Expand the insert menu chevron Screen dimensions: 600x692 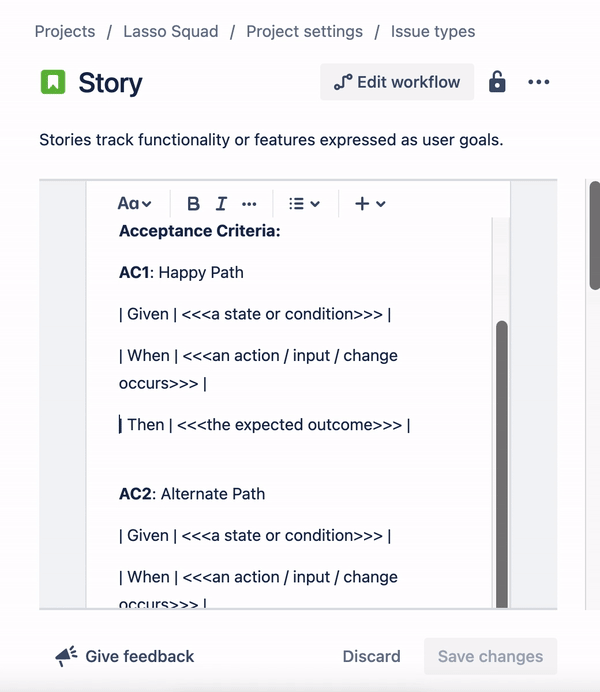[x=381, y=204]
